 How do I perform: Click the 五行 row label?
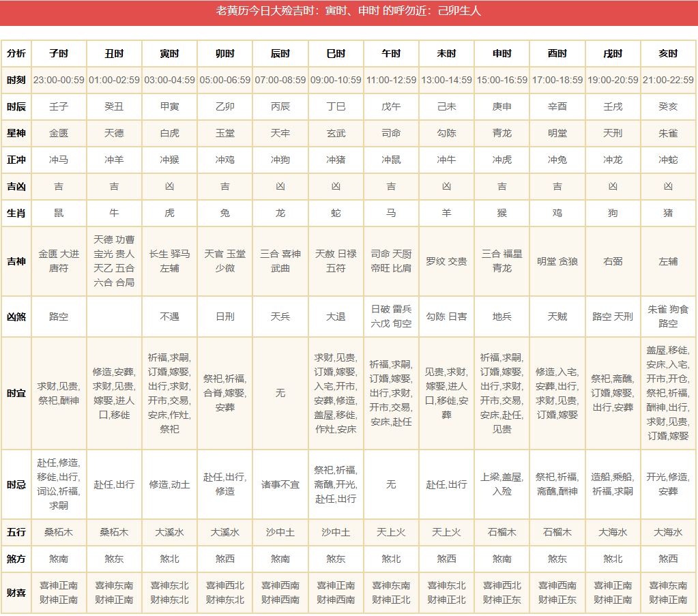[16, 532]
